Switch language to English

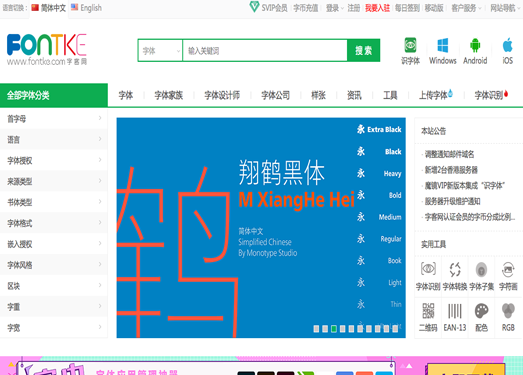coord(86,8)
